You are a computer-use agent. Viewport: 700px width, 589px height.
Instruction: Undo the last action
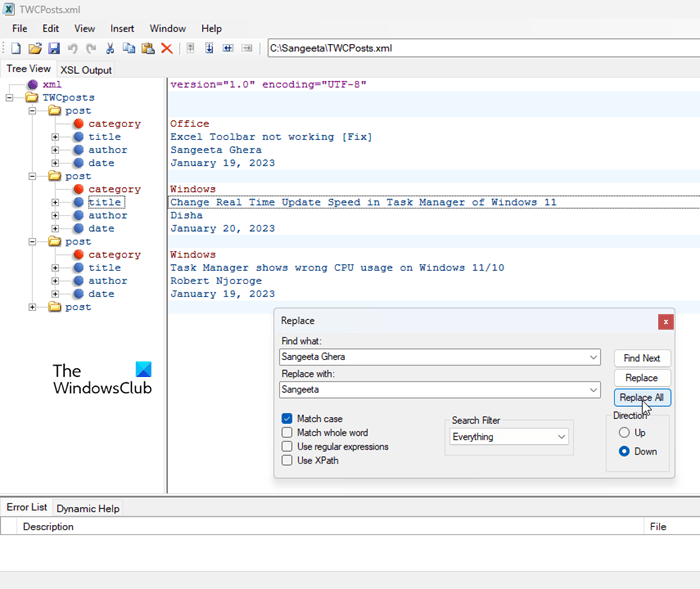(x=72, y=48)
